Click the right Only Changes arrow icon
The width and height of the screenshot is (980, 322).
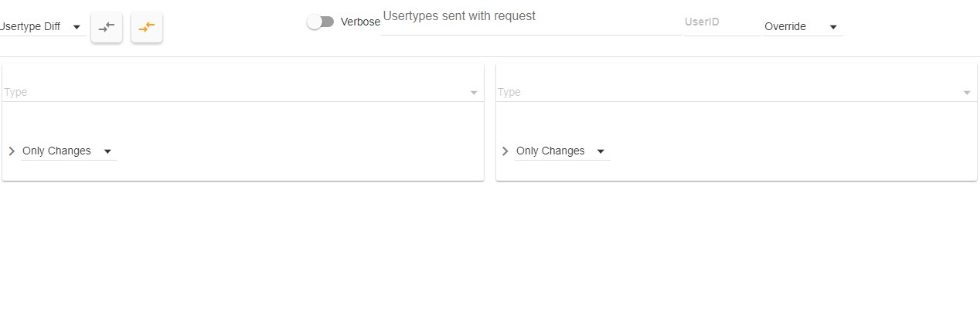click(x=601, y=151)
